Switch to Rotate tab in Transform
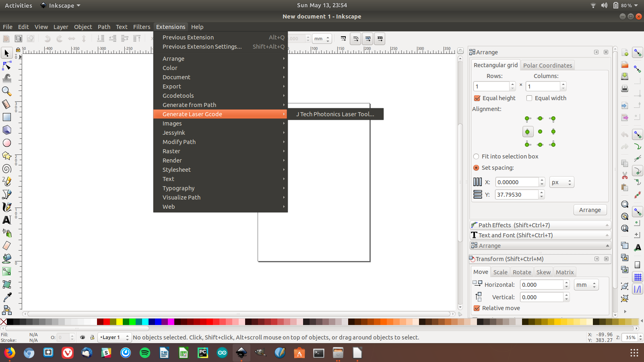 [x=522, y=272]
